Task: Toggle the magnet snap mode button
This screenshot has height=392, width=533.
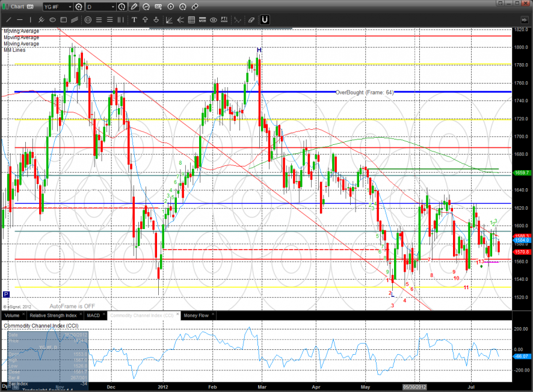Action: tap(265, 20)
